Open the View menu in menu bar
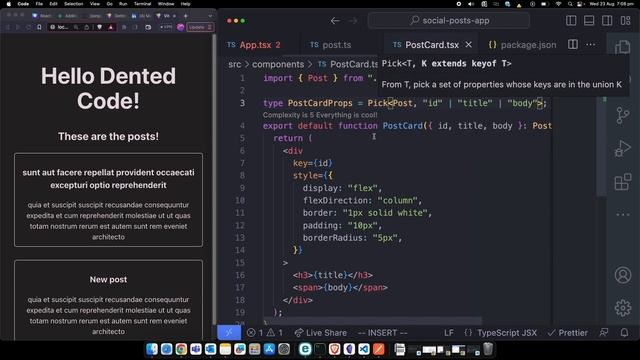The height and width of the screenshot is (360, 640). (95, 4)
